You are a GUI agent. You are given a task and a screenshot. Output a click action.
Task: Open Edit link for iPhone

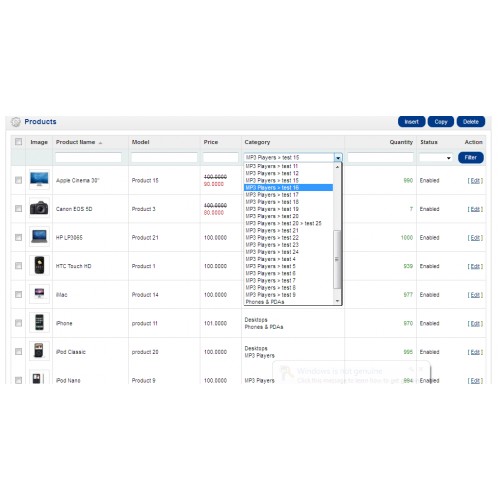tap(475, 324)
